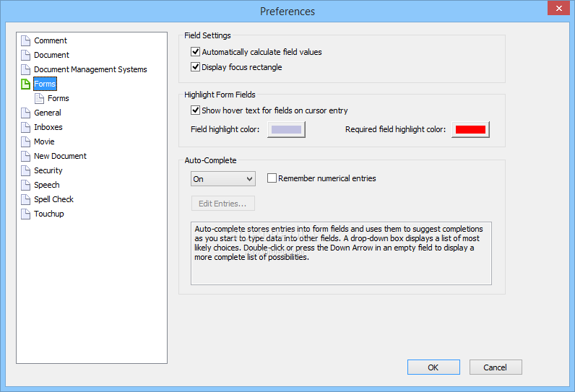Change the Field highlight color swatch
The image size is (575, 392).
tap(286, 130)
